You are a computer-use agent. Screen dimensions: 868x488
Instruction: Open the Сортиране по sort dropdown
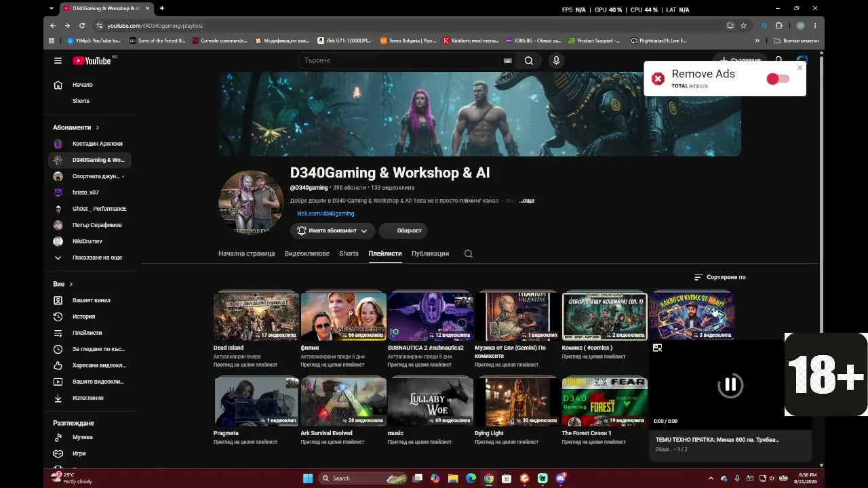pos(720,277)
